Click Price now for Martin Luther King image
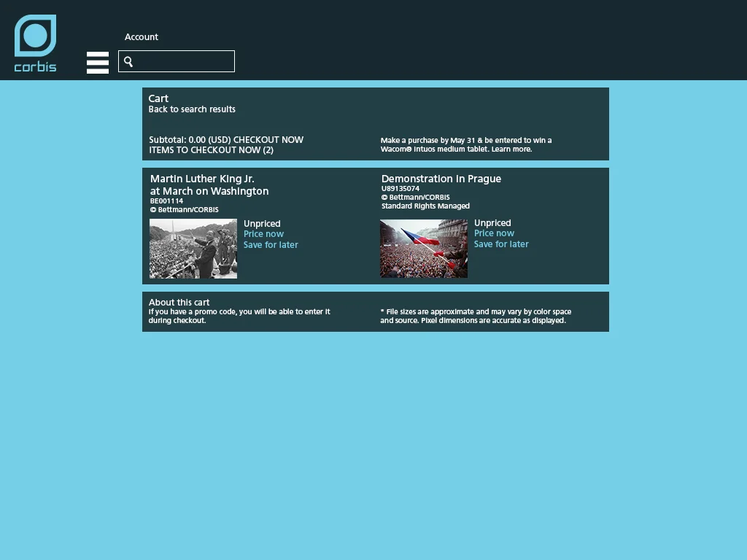The image size is (747, 560). point(263,234)
